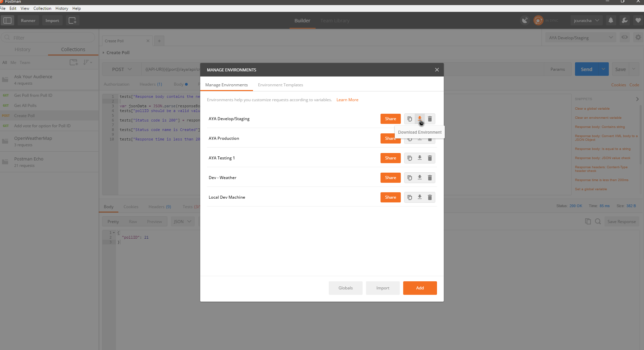Share the Dev - Weather environment
Screen dimensions: 644x350
(x=390, y=178)
